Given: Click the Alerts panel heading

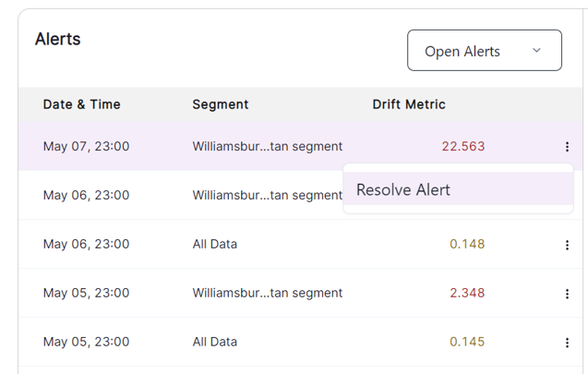Looking at the screenshot, I should tap(58, 39).
